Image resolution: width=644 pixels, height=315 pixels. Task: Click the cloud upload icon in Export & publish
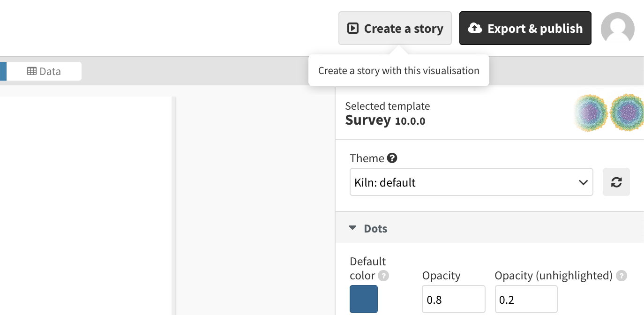[x=475, y=29]
